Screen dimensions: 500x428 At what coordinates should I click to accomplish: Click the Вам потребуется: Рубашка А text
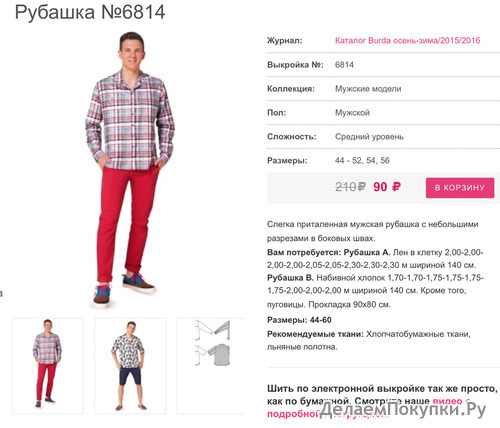pyautogui.click(x=328, y=252)
